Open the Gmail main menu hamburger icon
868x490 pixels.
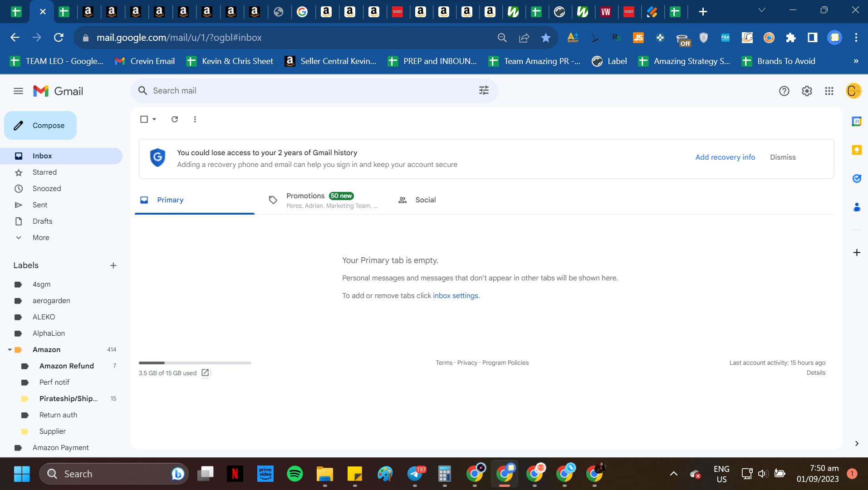tap(18, 91)
